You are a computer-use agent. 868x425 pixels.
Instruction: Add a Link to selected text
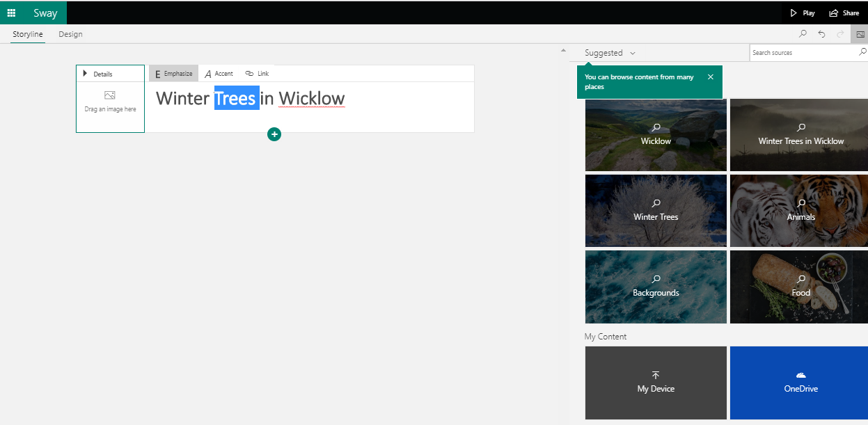[257, 74]
